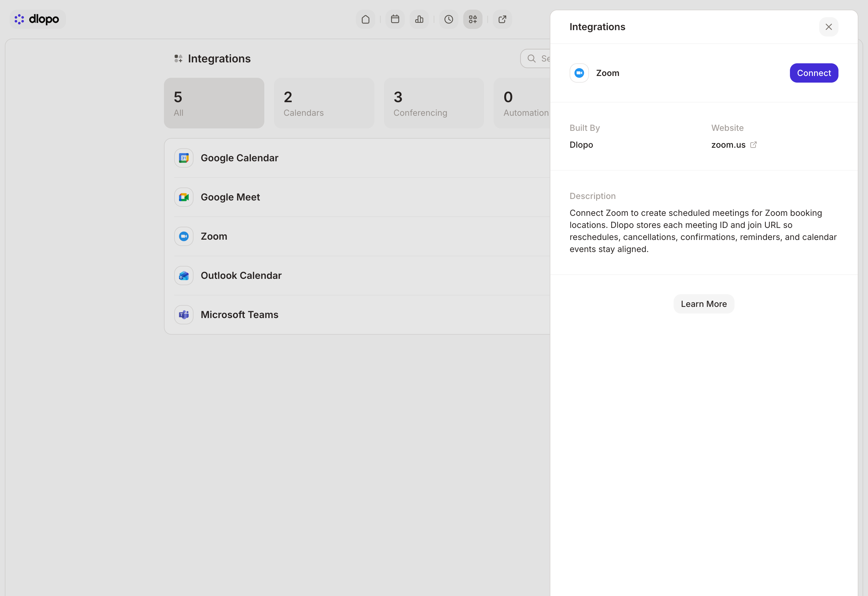Click the external link icon in navigation
The height and width of the screenshot is (596, 868).
(502, 19)
